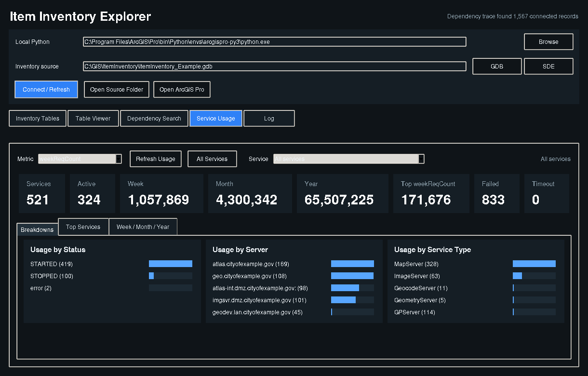Switch to the Top Services sub-tab
This screenshot has width=588, height=376.
click(x=83, y=227)
